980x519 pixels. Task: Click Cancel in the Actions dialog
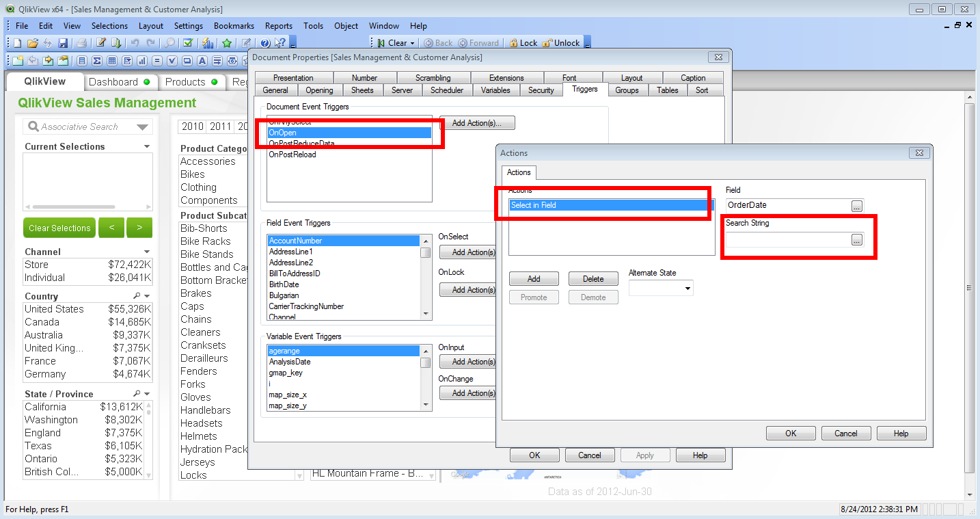click(x=845, y=434)
